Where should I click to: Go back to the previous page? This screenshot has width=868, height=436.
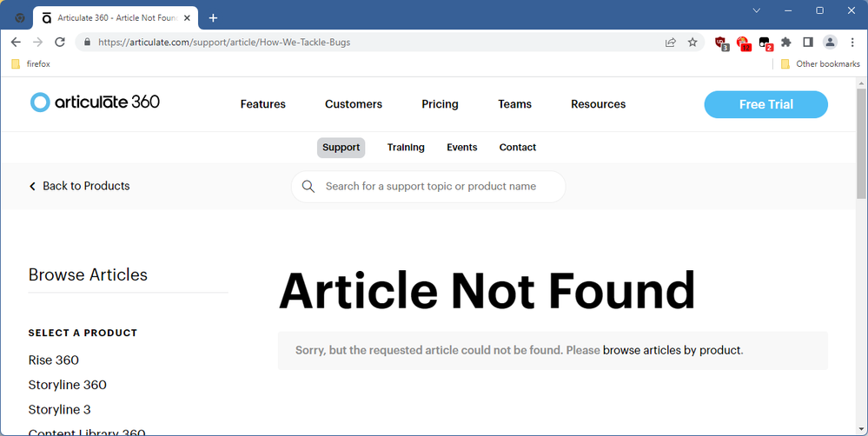[16, 42]
